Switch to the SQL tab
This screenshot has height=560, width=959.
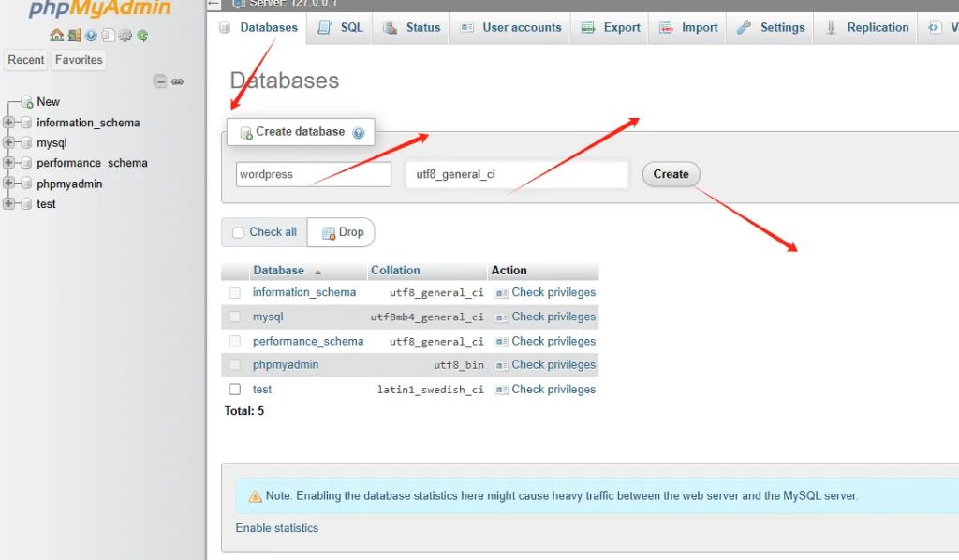point(341,28)
